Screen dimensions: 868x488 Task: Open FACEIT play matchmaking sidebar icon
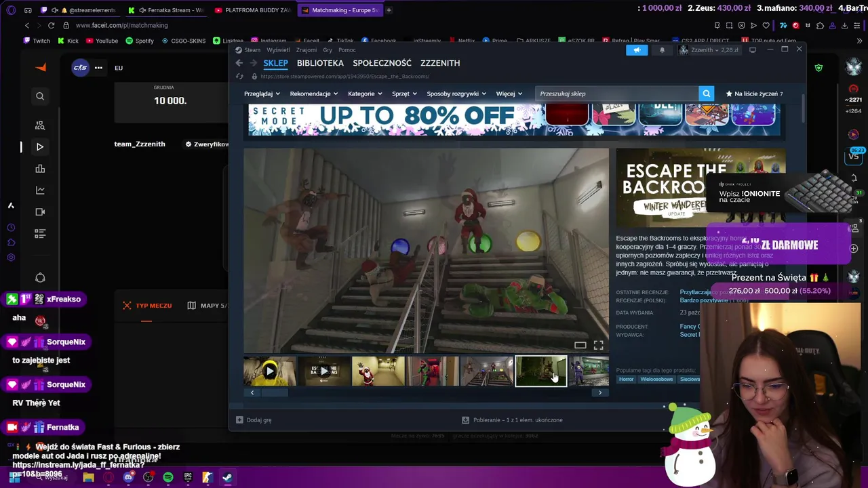[x=40, y=146]
